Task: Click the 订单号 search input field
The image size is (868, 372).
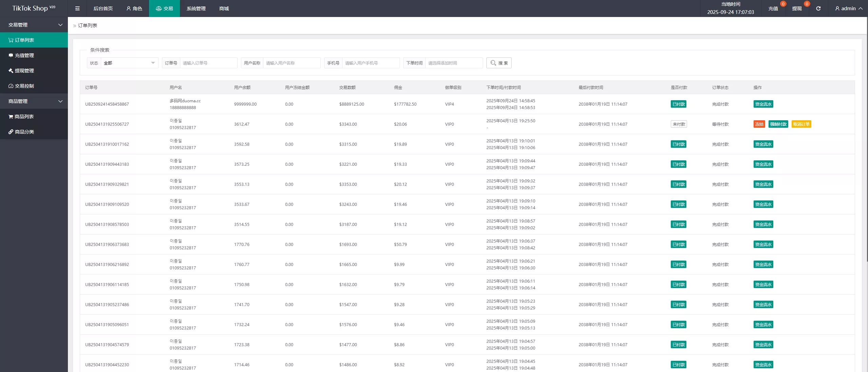Action: 208,63
